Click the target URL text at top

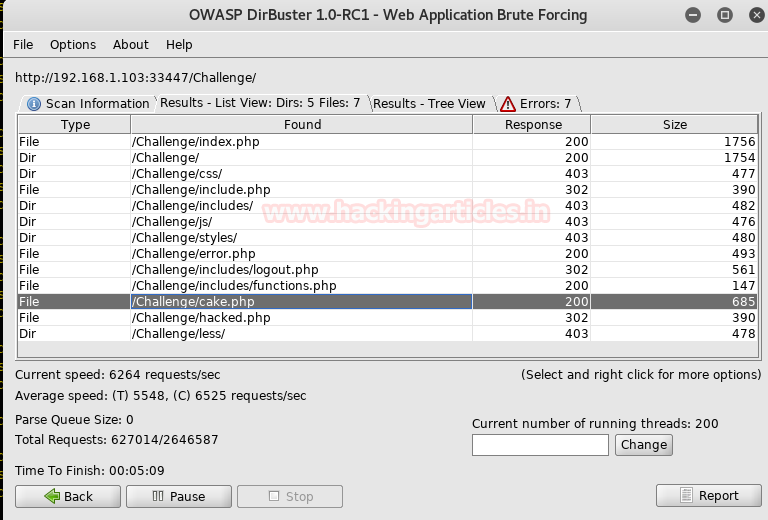(135, 78)
